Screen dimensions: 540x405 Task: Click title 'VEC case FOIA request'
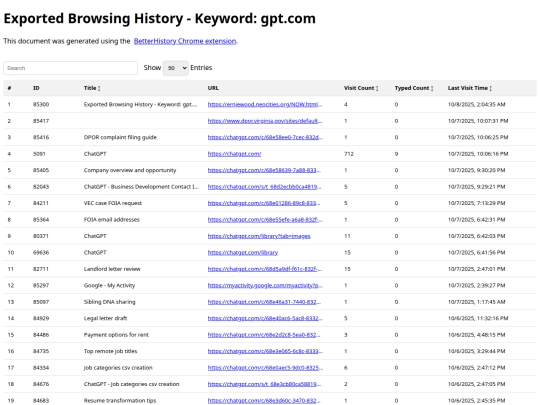pos(113,203)
